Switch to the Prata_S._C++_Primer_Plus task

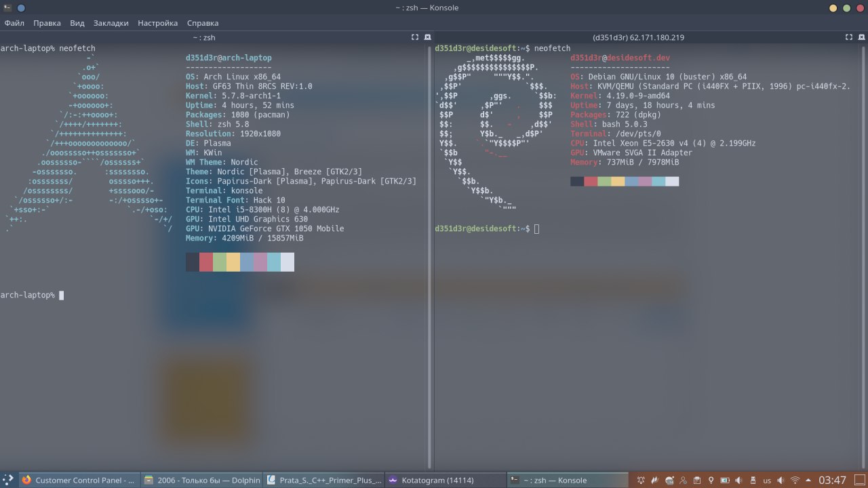[324, 480]
